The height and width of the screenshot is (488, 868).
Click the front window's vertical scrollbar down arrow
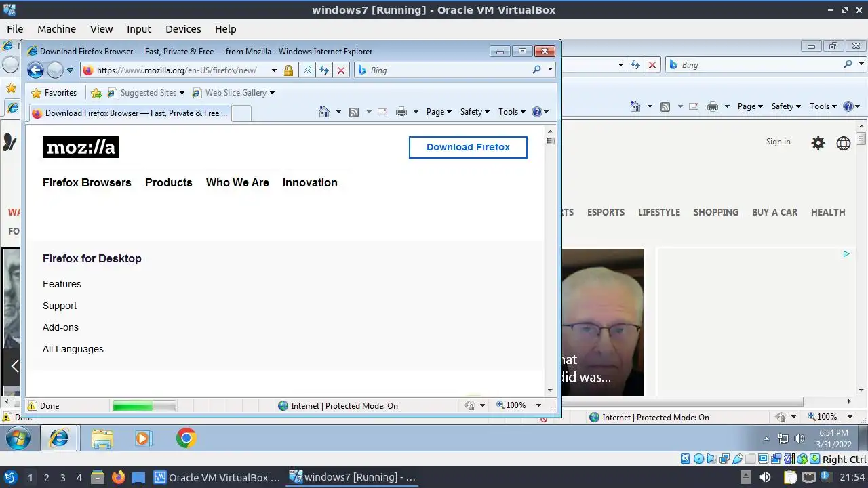[550, 390]
